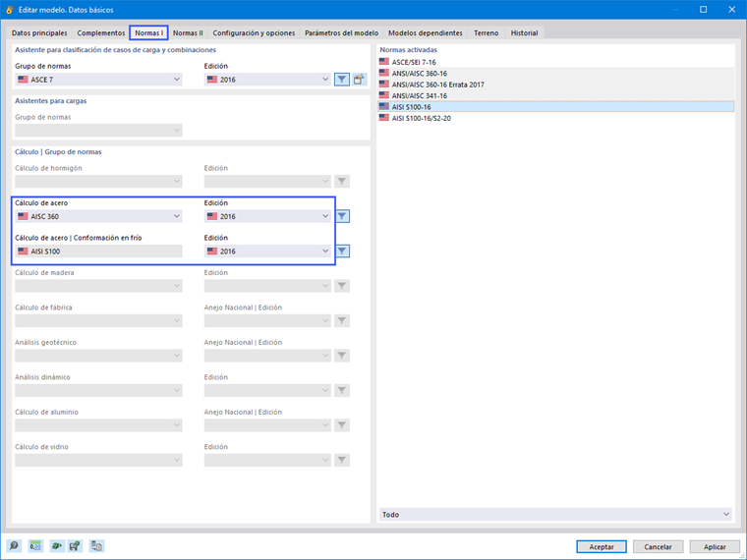The image size is (747, 560).
Task: Click disabled filter icon for Cálculo de hormigón
Action: click(342, 182)
